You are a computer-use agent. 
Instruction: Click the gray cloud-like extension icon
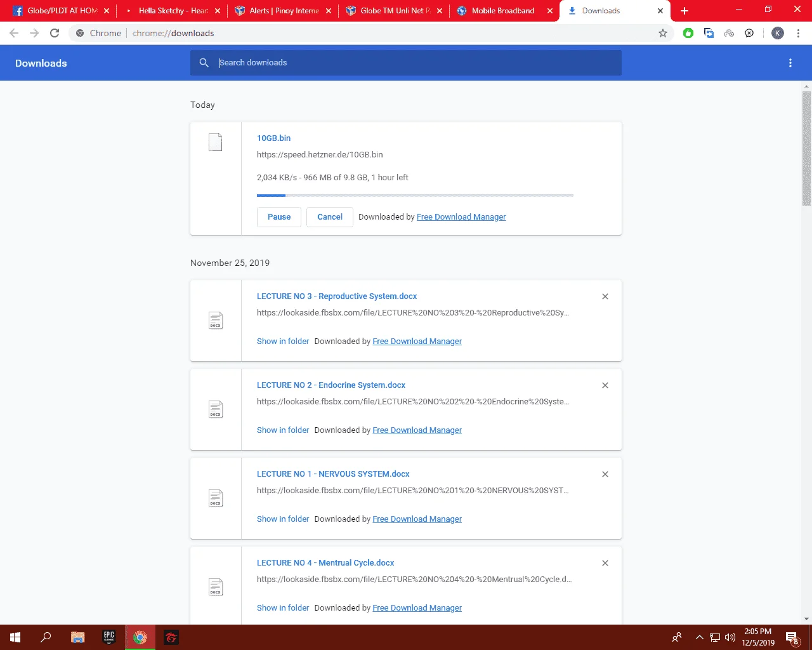click(x=729, y=33)
